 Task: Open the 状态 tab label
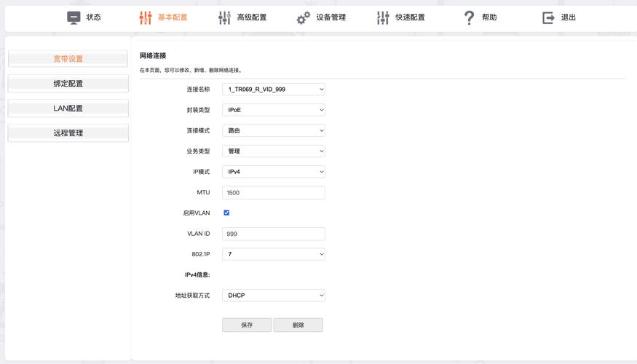pos(93,17)
